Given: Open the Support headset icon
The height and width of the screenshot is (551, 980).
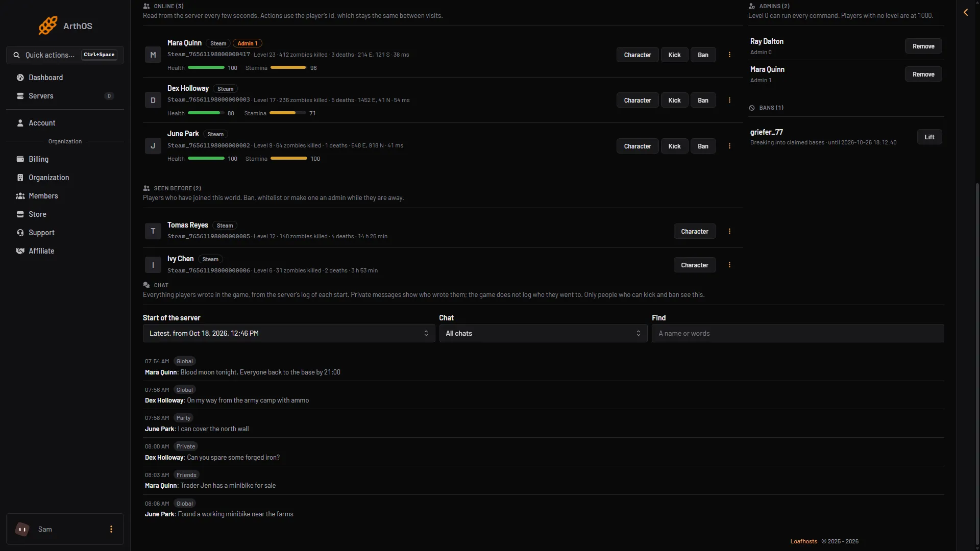Looking at the screenshot, I should 20,233.
